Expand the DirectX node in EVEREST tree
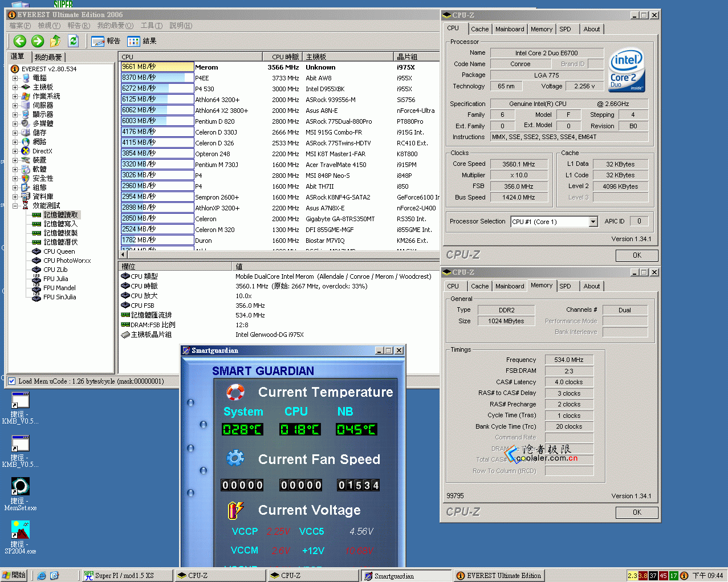The image size is (728, 582). click(15, 151)
